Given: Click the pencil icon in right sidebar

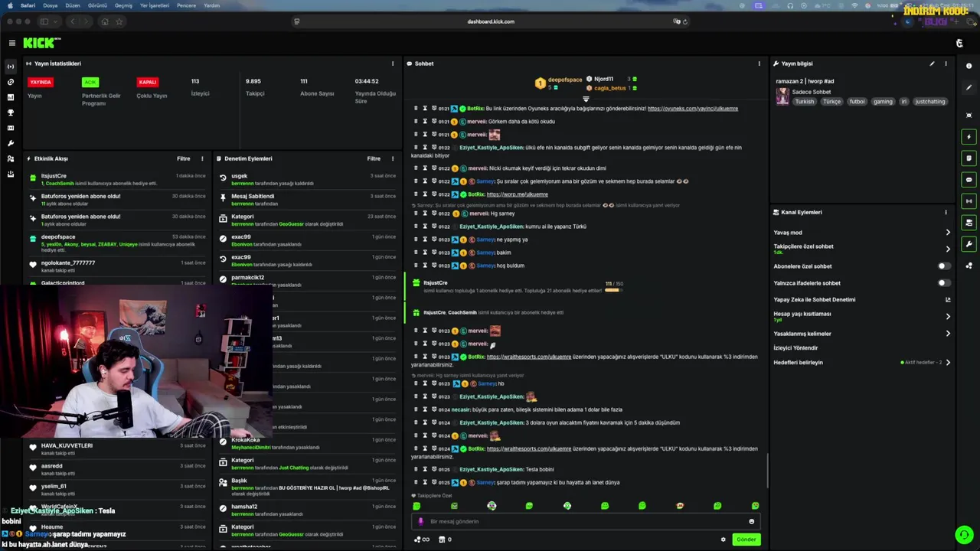Looking at the screenshot, I should [x=969, y=88].
